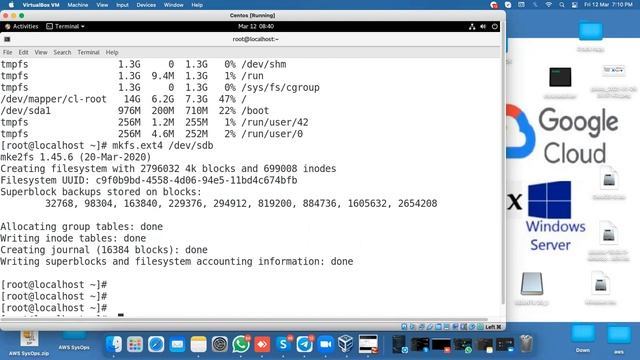The image size is (640, 360).
Task: Open the terminal Edit menu
Action: [24, 52]
